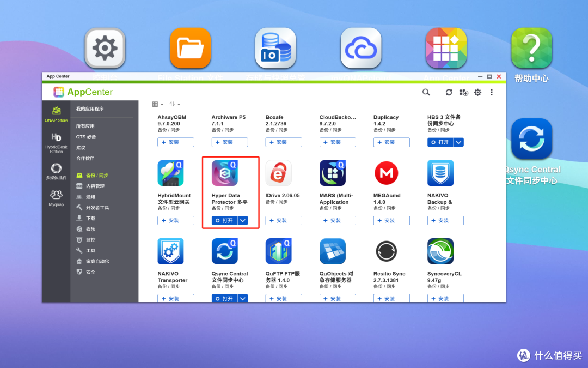
Task: Open AppCenter settings gear
Action: click(477, 92)
